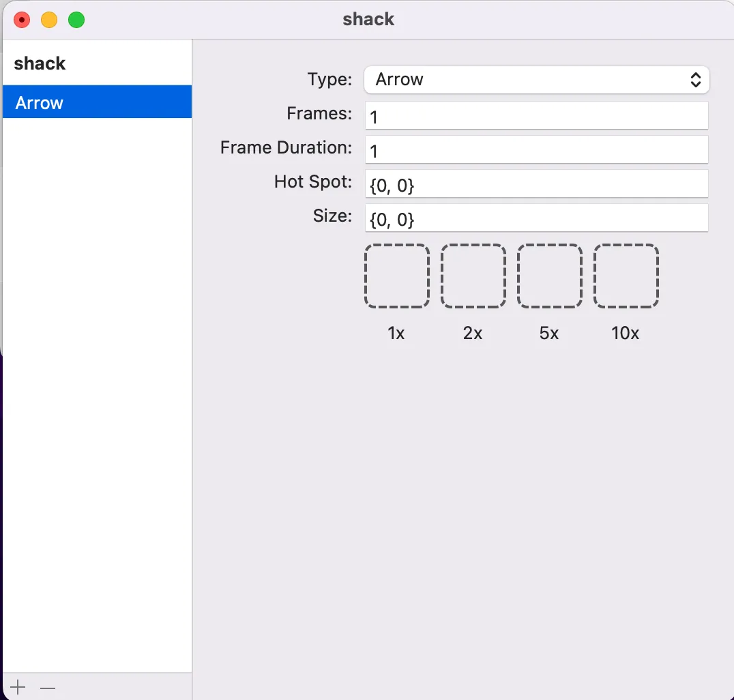
Task: Click the 2x scale label
Action: point(472,334)
